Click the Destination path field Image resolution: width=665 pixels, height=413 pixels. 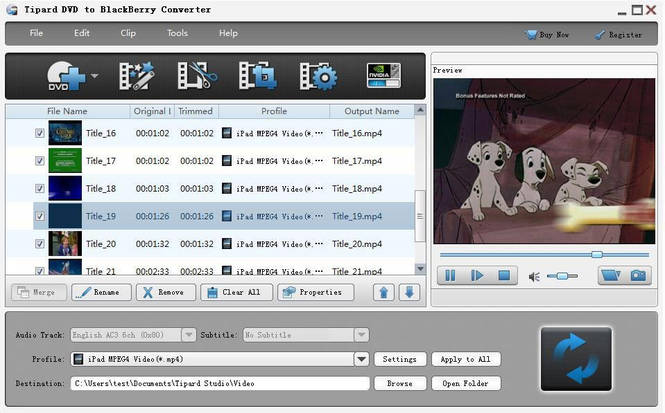point(220,383)
